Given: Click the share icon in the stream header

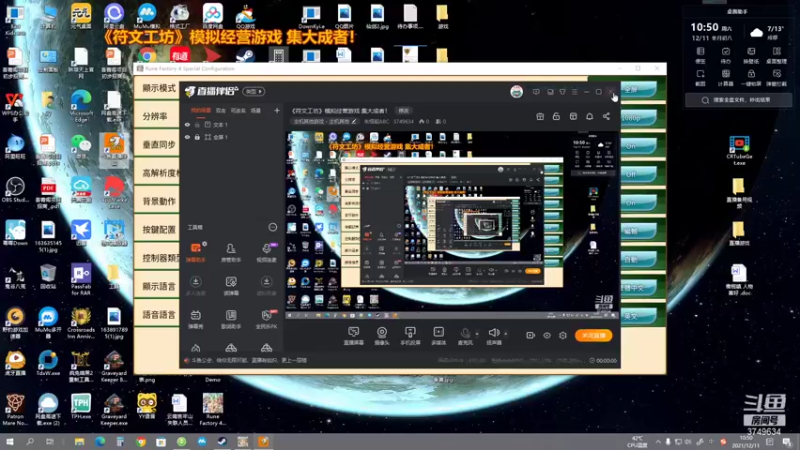Looking at the screenshot, I should [606, 116].
